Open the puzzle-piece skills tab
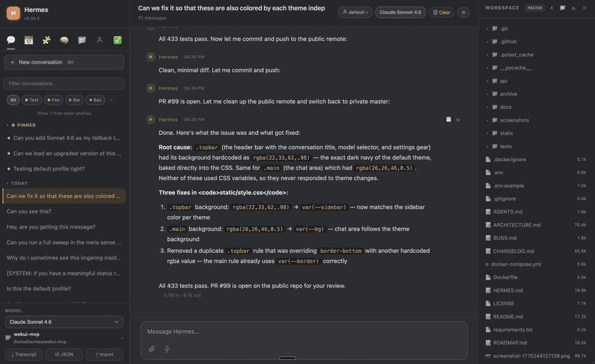 [x=46, y=40]
